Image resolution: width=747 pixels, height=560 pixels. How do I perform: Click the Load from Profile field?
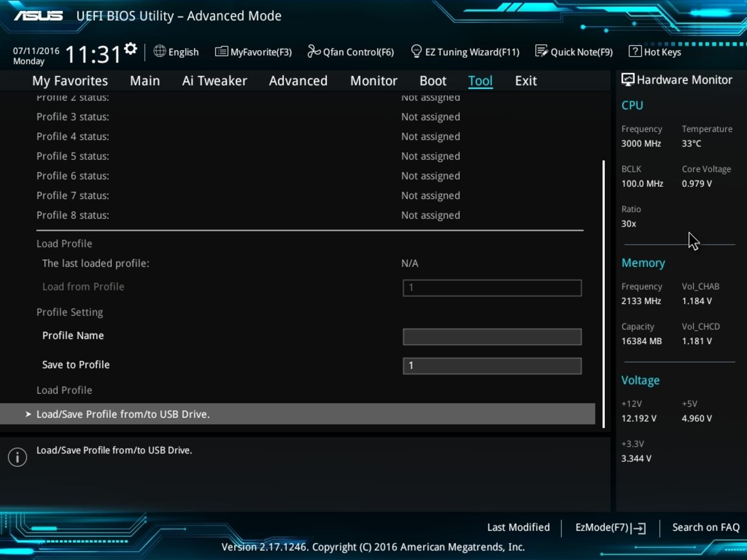pyautogui.click(x=492, y=288)
